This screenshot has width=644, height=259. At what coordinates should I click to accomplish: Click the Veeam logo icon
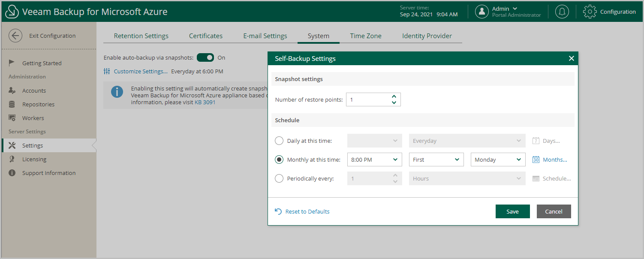tap(12, 12)
